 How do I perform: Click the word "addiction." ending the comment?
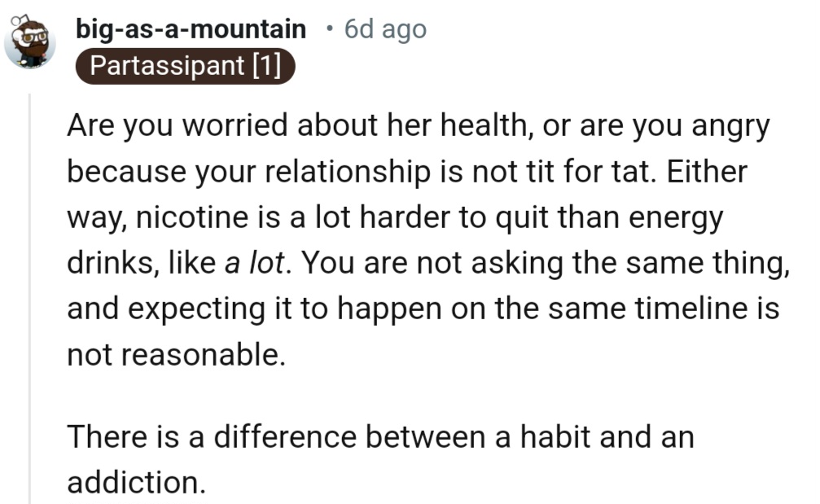point(136,483)
